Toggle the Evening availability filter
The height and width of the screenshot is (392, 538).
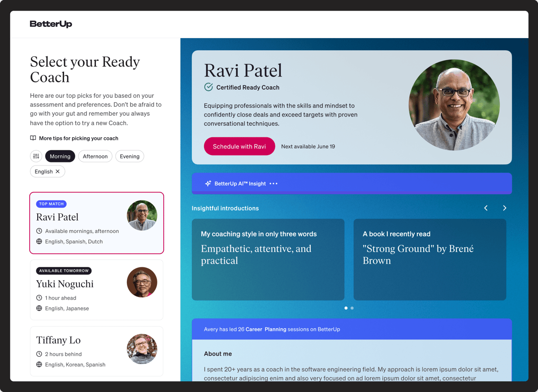(x=130, y=157)
